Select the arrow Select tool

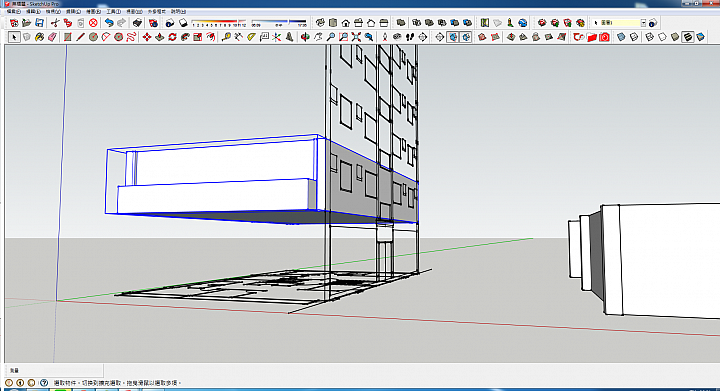click(x=14, y=37)
